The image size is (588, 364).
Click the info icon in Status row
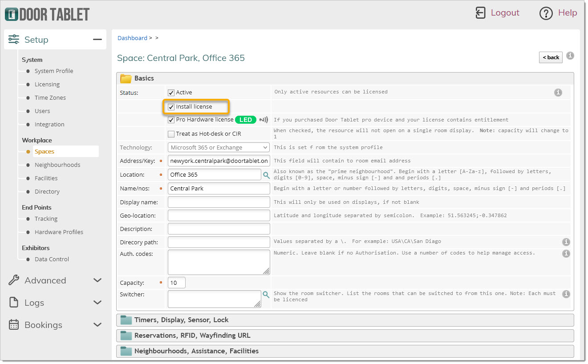(558, 93)
